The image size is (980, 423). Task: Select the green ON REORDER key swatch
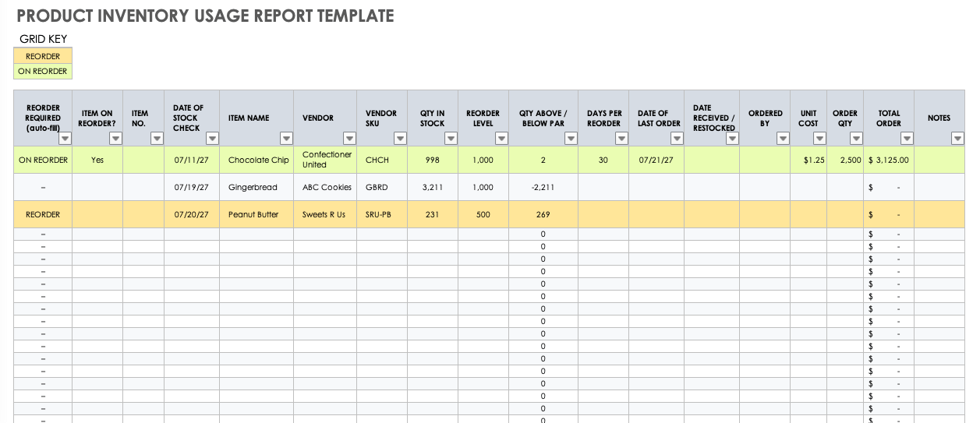[x=43, y=71]
